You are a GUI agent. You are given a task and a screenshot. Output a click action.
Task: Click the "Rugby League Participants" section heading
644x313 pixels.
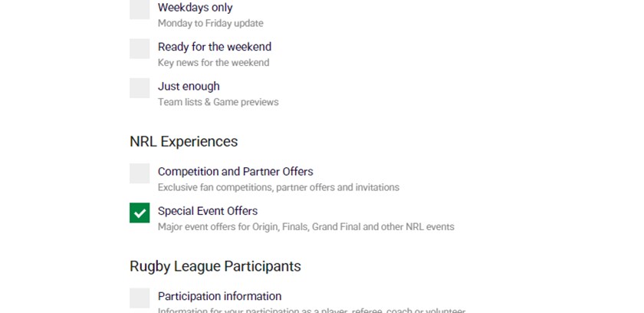tap(215, 266)
